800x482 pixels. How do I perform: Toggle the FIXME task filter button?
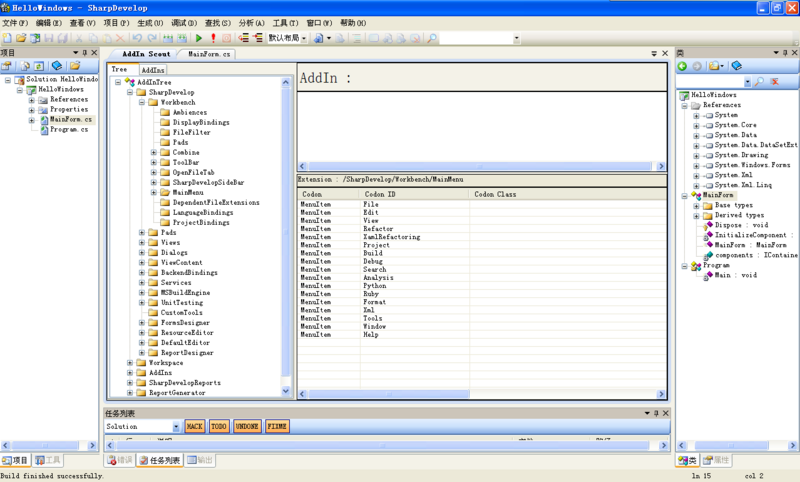[277, 427]
